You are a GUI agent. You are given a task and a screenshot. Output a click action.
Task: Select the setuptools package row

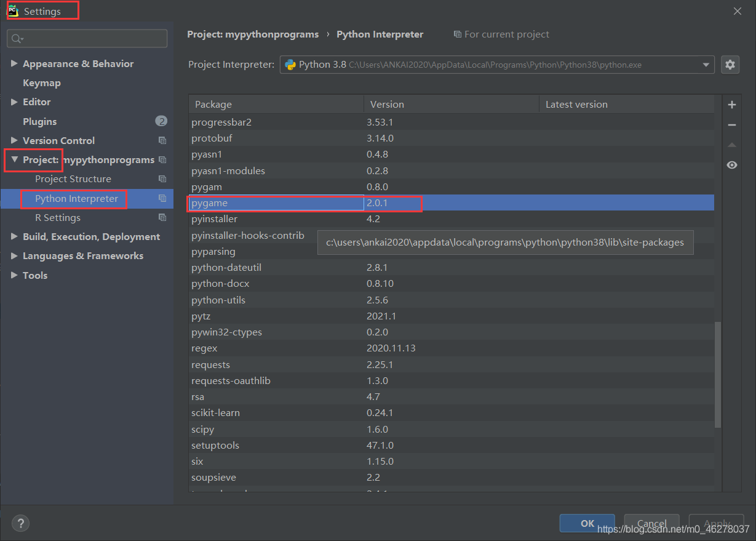pyautogui.click(x=452, y=445)
